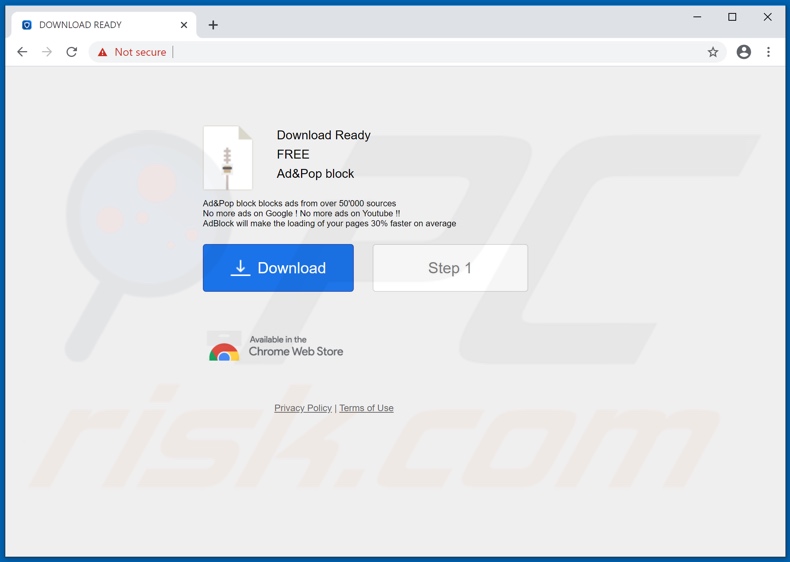Open the Privacy Policy link

[303, 408]
